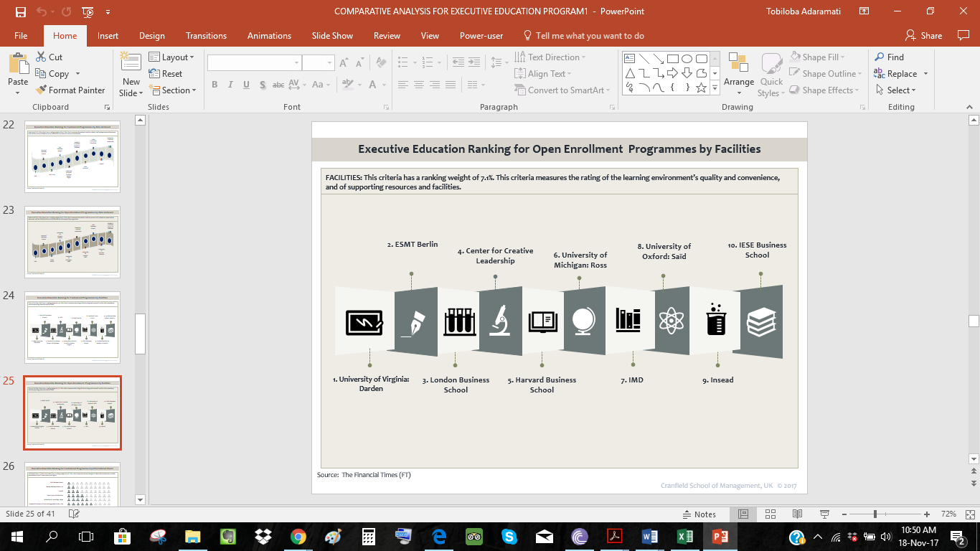The width and height of the screenshot is (980, 551).
Task: Save the presentation from Quick Access toolbar
Action: coord(20,11)
